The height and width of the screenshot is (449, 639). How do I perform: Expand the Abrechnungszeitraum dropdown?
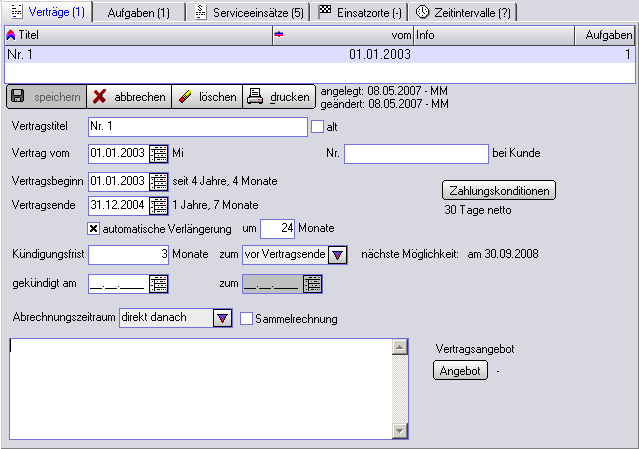tap(222, 318)
